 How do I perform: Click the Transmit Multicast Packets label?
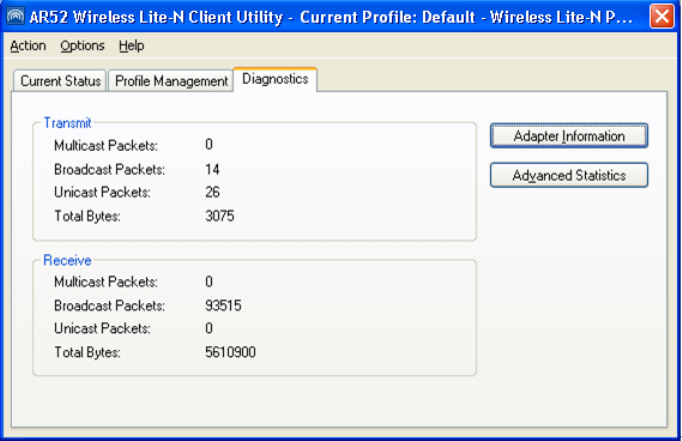[106, 145]
